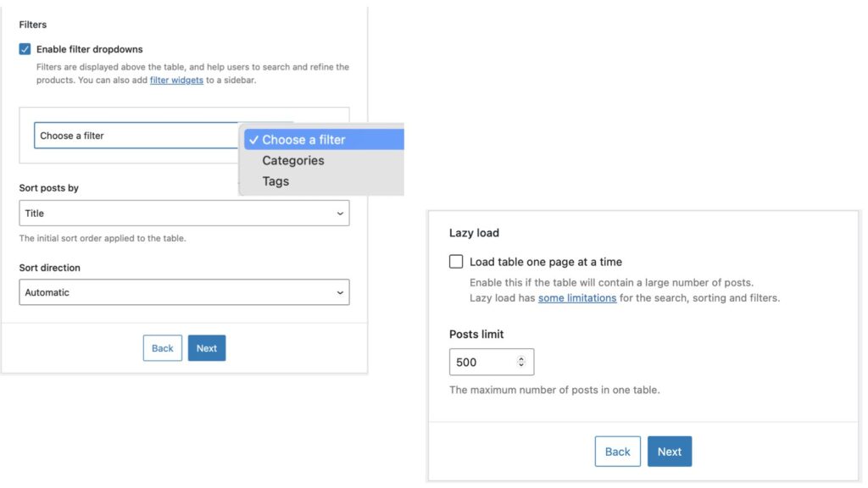The width and height of the screenshot is (868, 488).
Task: Click Next in the Lazy load panel
Action: [670, 452]
